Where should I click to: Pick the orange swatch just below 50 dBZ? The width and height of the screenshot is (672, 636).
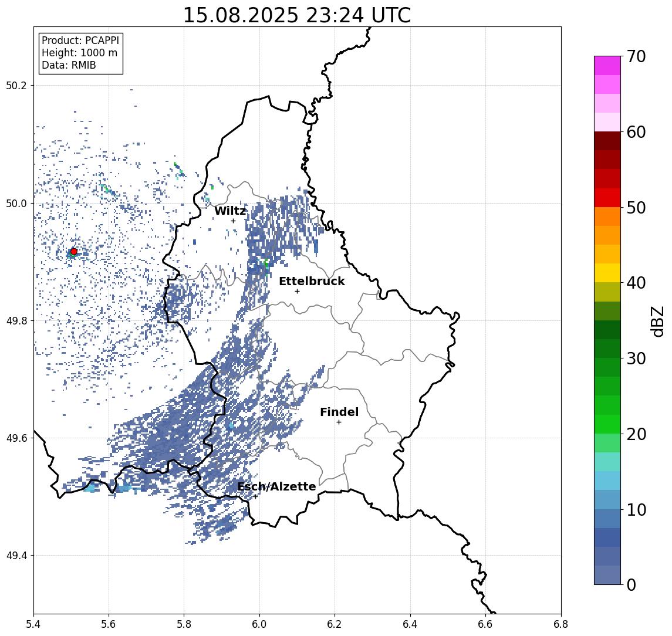click(x=607, y=216)
